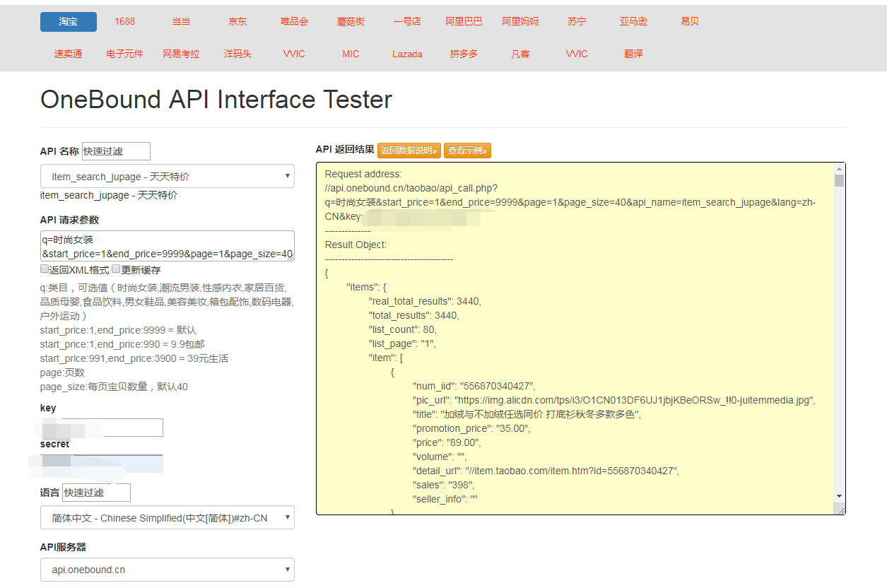
Task: Click the "pic_url" line in results
Action: click(614, 400)
